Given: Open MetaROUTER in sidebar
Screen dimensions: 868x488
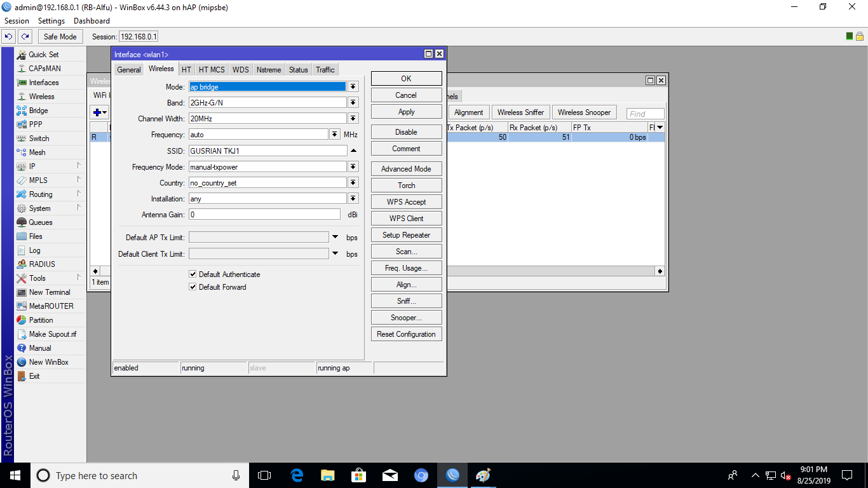Looking at the screenshot, I should pyautogui.click(x=51, y=306).
